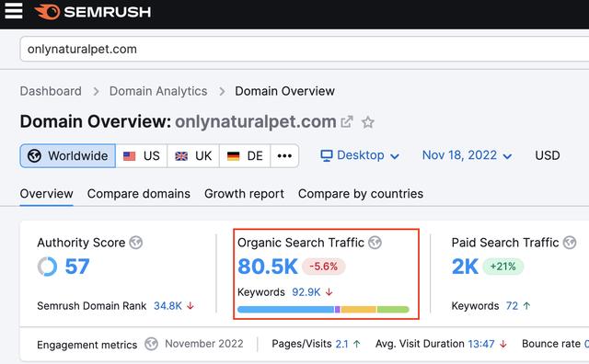Click Avg. Visit Duration 13:47 value

[x=481, y=344]
